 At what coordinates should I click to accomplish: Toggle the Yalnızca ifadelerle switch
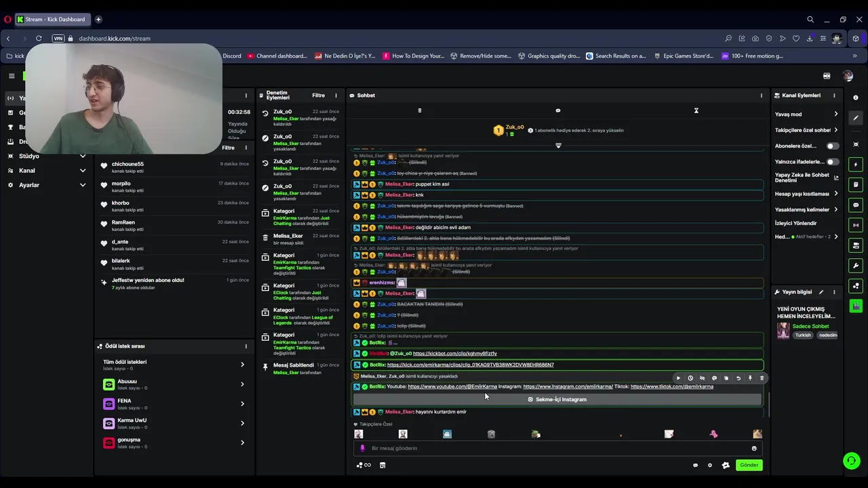coord(832,162)
